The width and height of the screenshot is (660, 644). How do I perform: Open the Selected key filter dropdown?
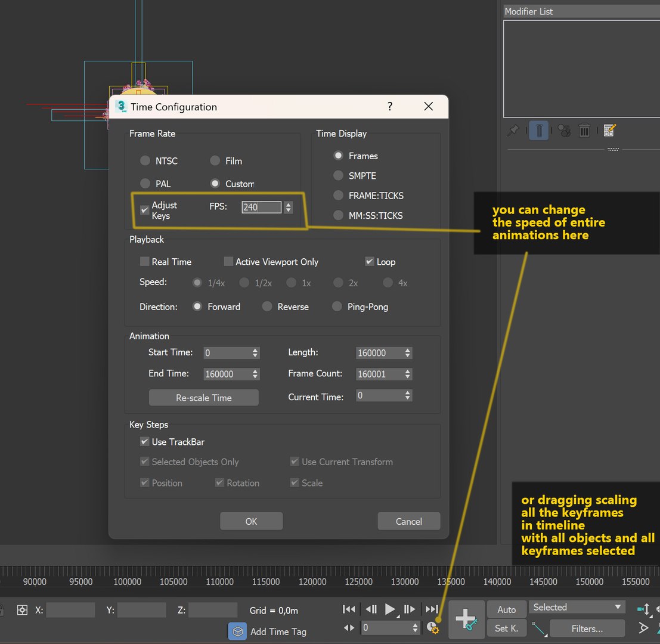[577, 607]
